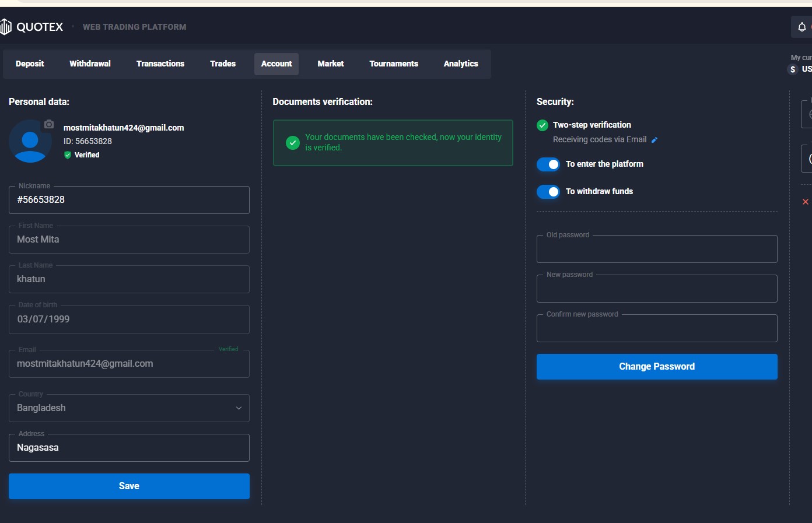Click the Address field containing Nagasasa
812x523 pixels.
click(129, 448)
